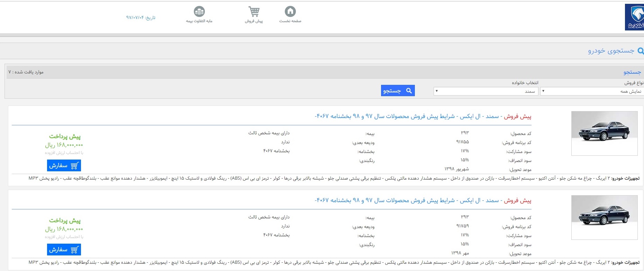This screenshot has width=644, height=271.
Task: Click the Iran Khodro logo
Action: click(x=634, y=17)
